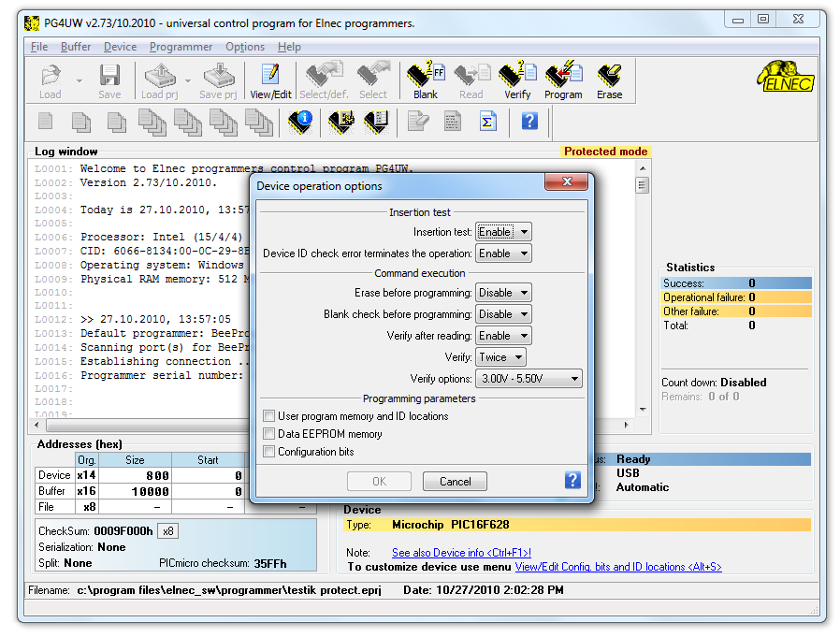840x637 pixels.
Task: Open device info chip icon with blue 'i'
Action: pos(301,123)
